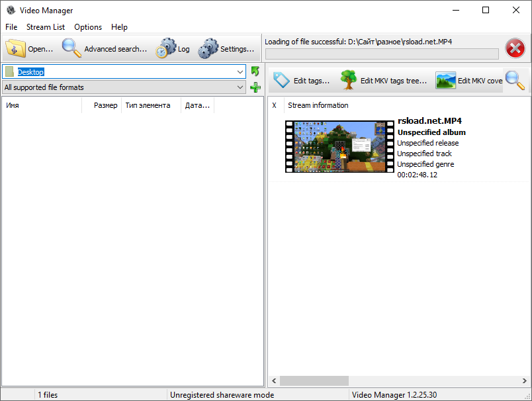Click the progress bar below the loading message
The width and height of the screenshot is (532, 401).
(x=384, y=54)
